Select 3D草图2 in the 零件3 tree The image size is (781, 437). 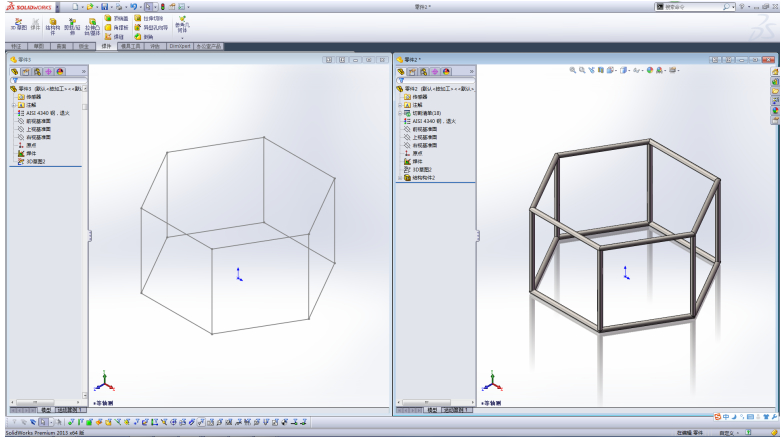click(x=31, y=161)
